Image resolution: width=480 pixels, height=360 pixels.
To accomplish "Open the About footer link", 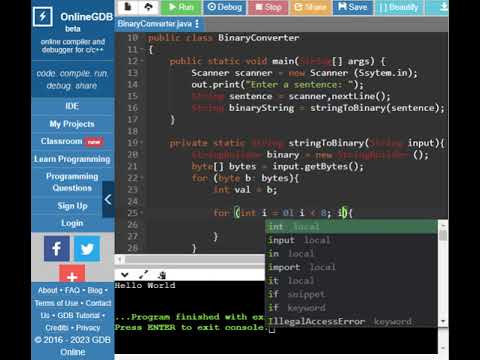I will click(47, 290).
